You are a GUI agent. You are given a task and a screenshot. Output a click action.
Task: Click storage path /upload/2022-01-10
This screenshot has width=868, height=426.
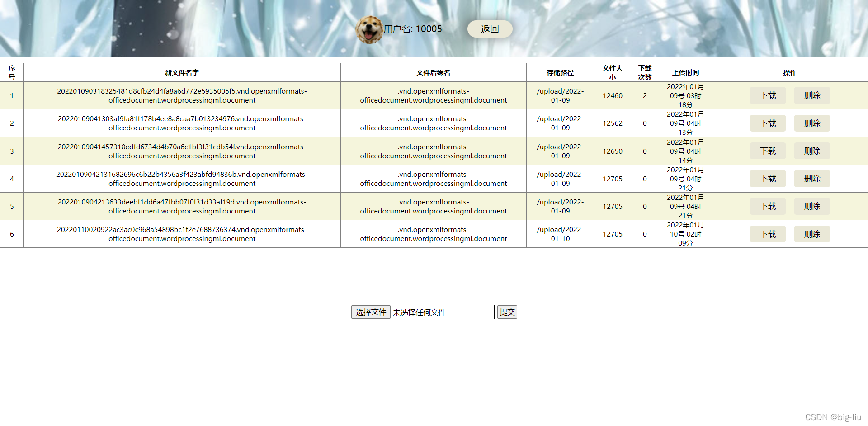pyautogui.click(x=560, y=234)
